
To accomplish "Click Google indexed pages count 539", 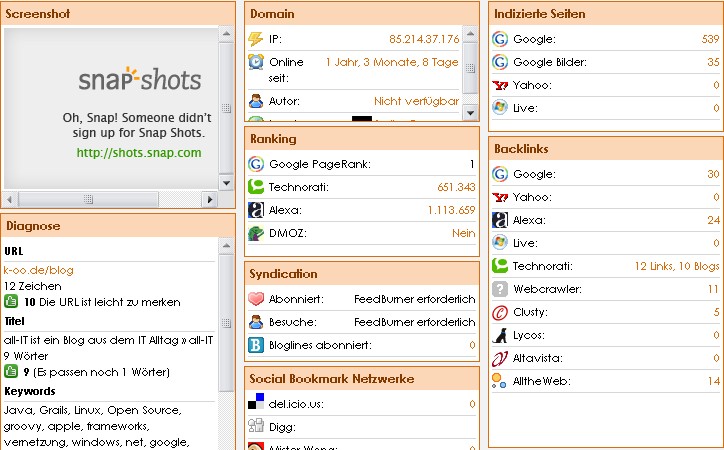I will coord(710,39).
